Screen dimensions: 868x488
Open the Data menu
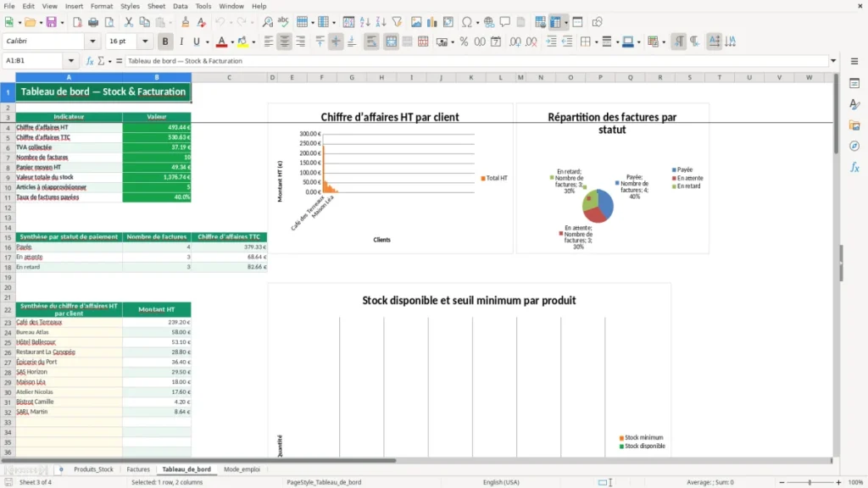pyautogui.click(x=180, y=6)
